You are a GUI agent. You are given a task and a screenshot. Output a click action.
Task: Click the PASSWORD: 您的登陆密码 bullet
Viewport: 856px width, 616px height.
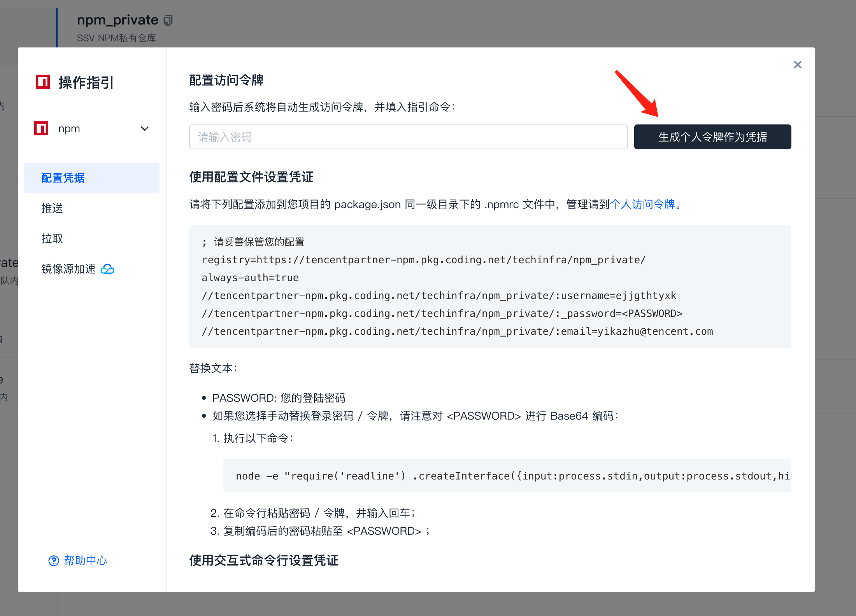click(x=279, y=398)
